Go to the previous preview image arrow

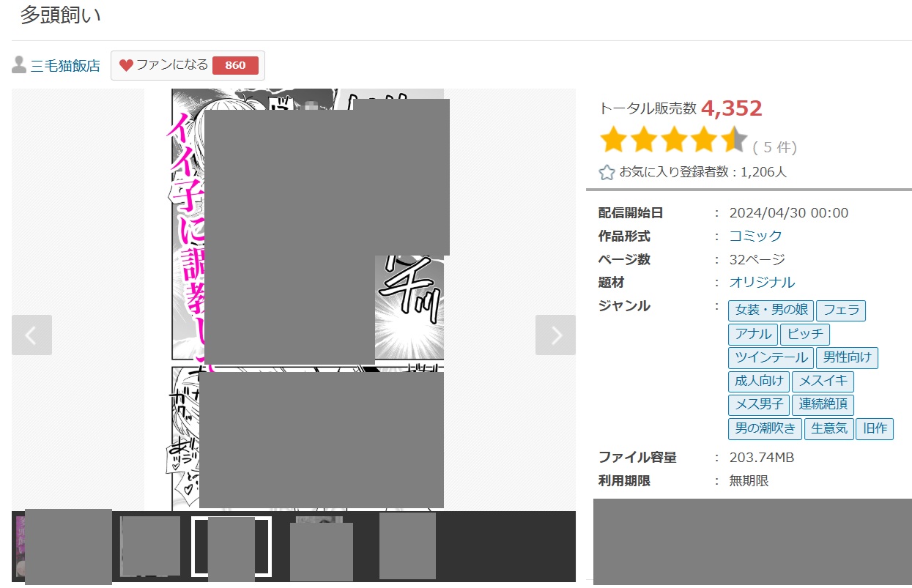click(31, 335)
